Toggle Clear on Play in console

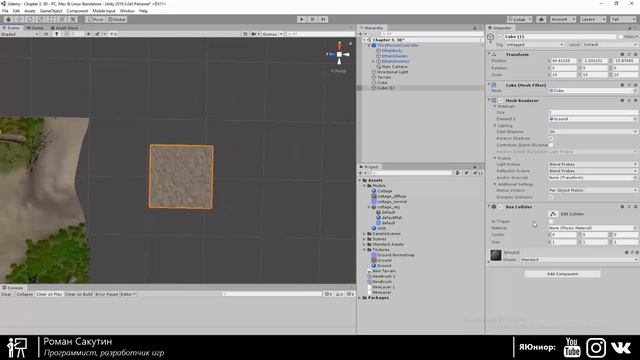[x=49, y=294]
